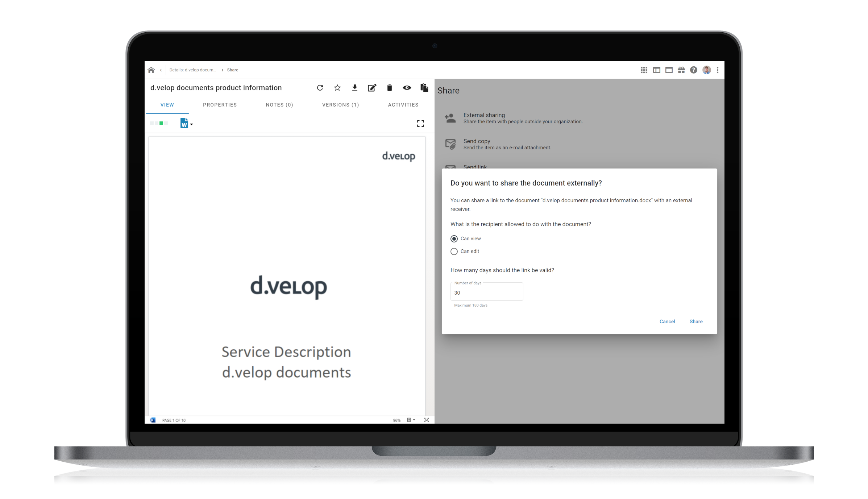
Task: Switch to the Properties tab
Action: [220, 105]
